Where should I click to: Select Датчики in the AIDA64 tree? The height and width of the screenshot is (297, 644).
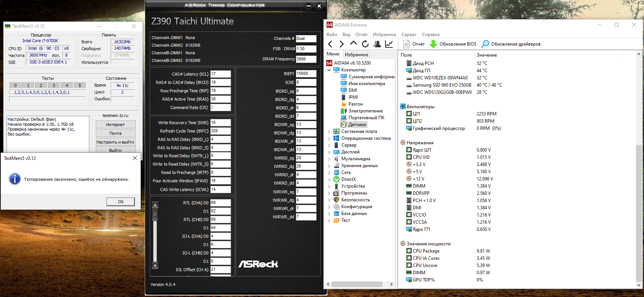354,125
